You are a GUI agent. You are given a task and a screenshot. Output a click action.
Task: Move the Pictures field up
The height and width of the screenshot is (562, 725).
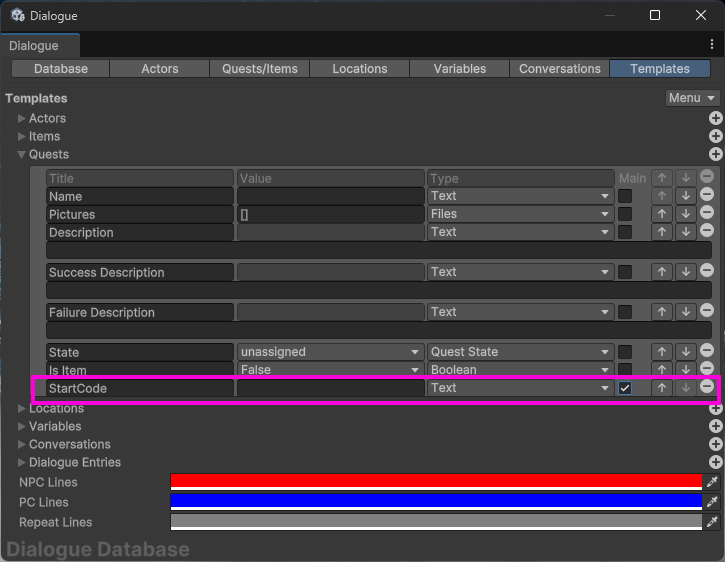coord(662,214)
